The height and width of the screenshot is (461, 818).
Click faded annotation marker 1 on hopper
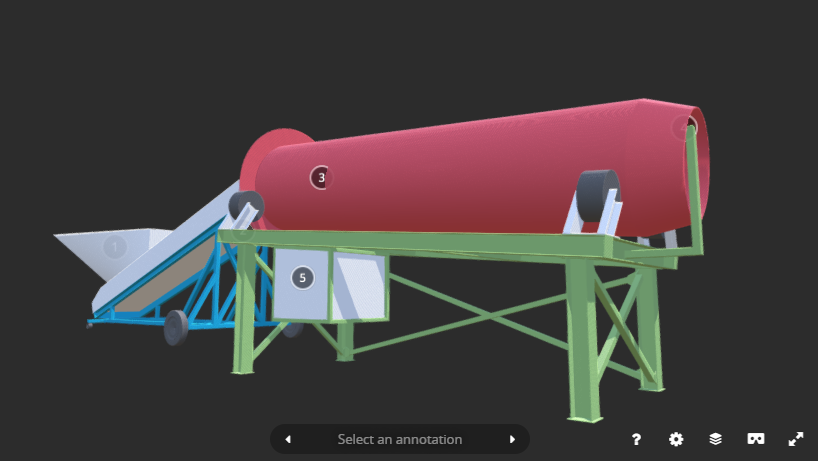tap(114, 246)
